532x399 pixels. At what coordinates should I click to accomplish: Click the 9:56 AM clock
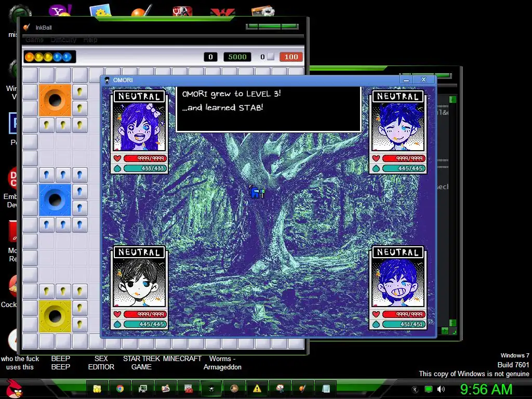pos(486,390)
